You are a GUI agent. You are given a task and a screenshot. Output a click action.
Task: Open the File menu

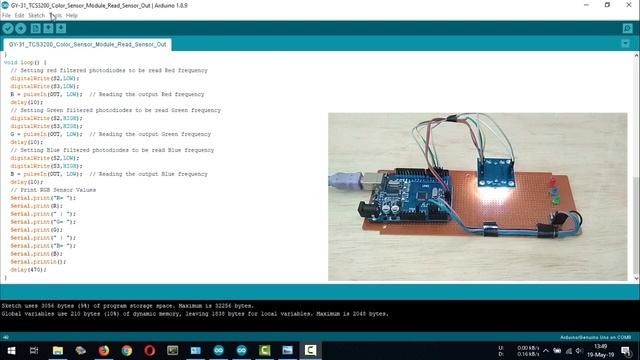pyautogui.click(x=6, y=16)
